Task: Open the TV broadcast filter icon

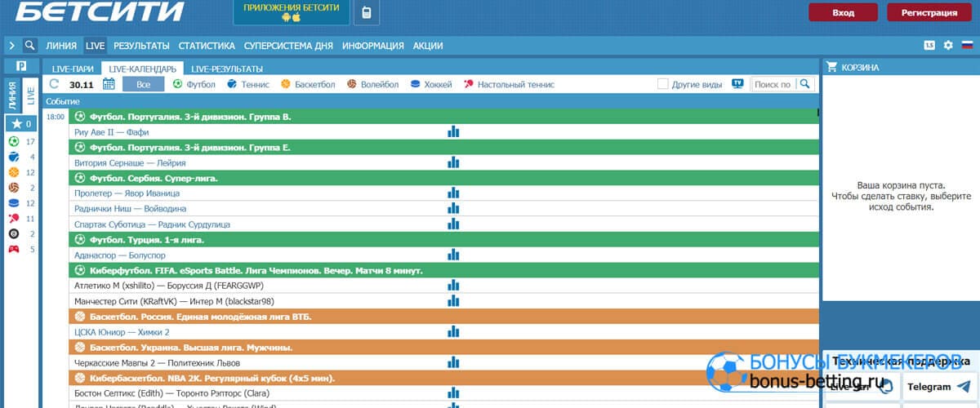Action: pyautogui.click(x=738, y=83)
